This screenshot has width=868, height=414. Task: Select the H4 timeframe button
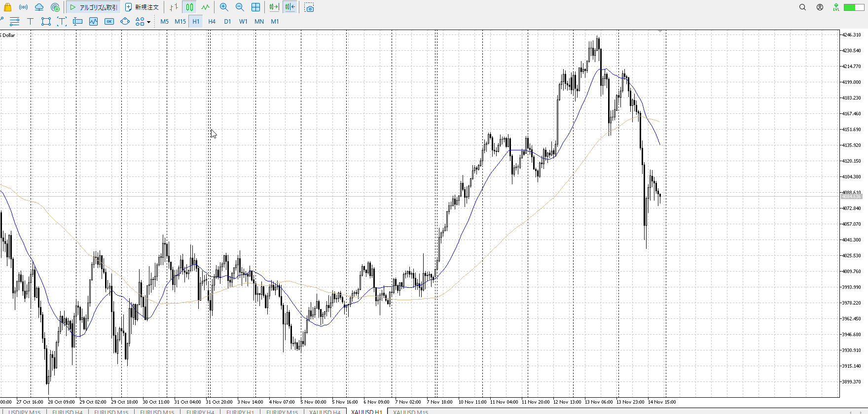click(x=212, y=22)
